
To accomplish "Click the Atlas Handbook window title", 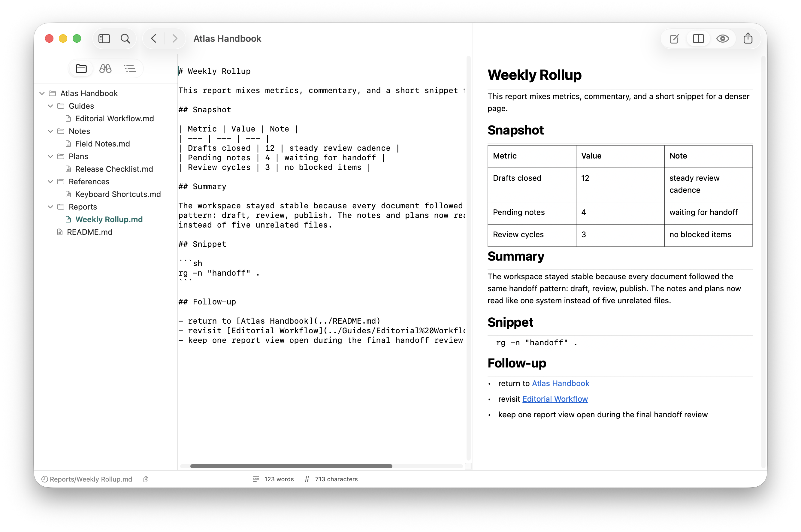I will (227, 39).
